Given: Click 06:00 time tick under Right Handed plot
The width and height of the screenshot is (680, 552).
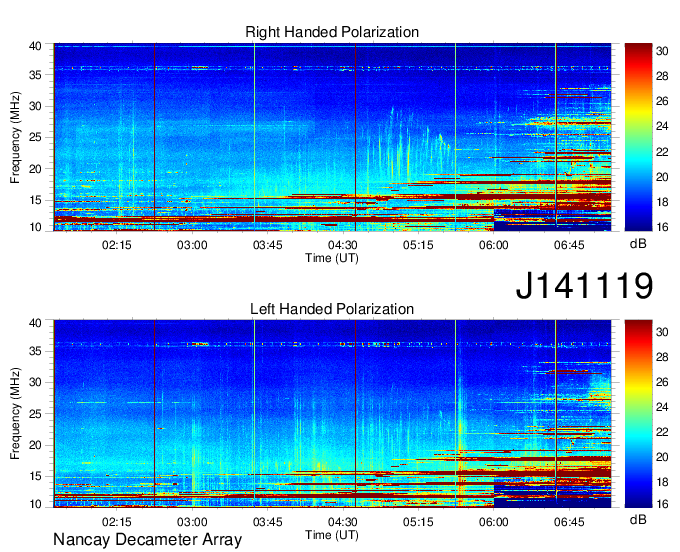Looking at the screenshot, I should coord(494,245).
